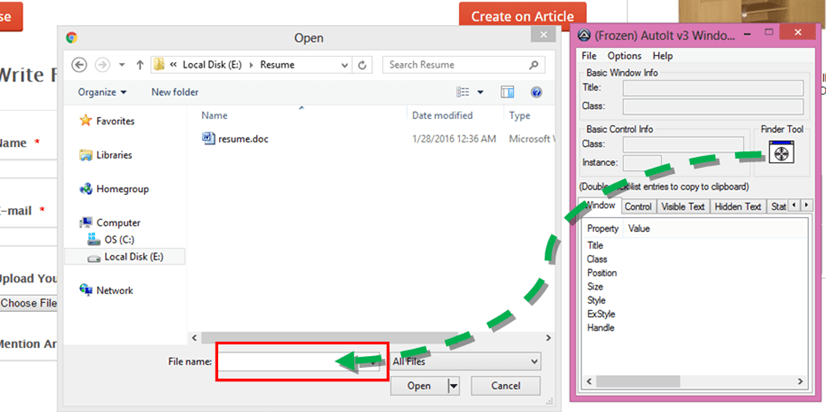This screenshot has width=826, height=412.
Task: Switch to the Visible Text tab
Action: coord(683,207)
